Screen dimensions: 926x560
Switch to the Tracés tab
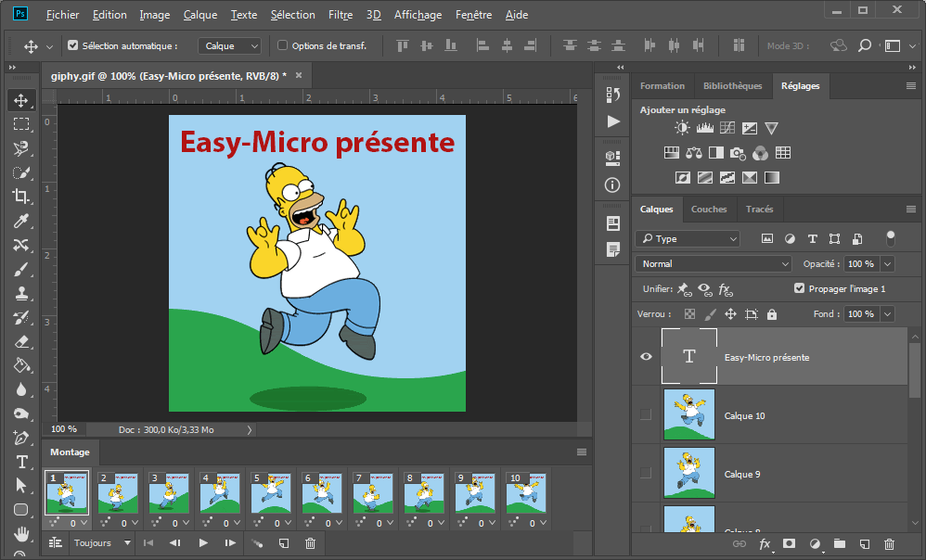coord(759,209)
